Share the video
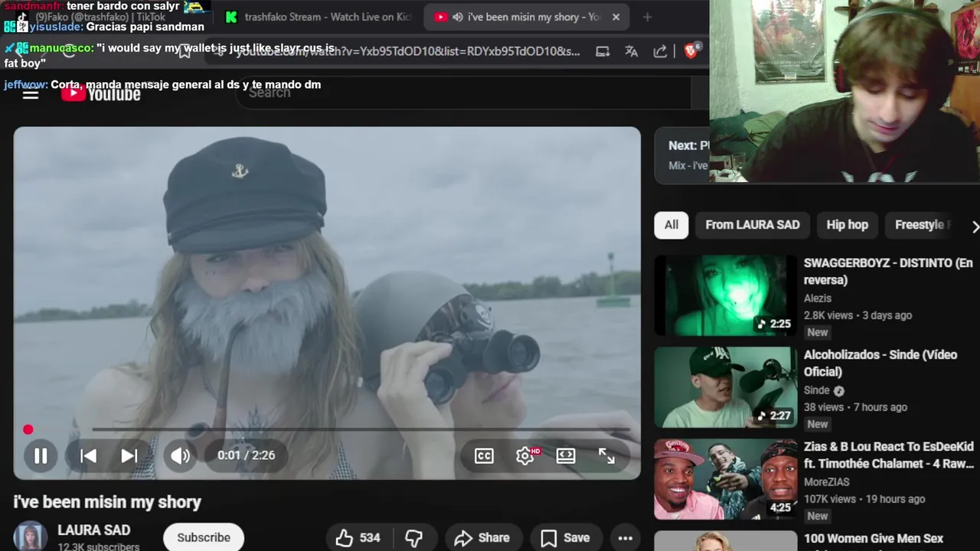 click(482, 538)
